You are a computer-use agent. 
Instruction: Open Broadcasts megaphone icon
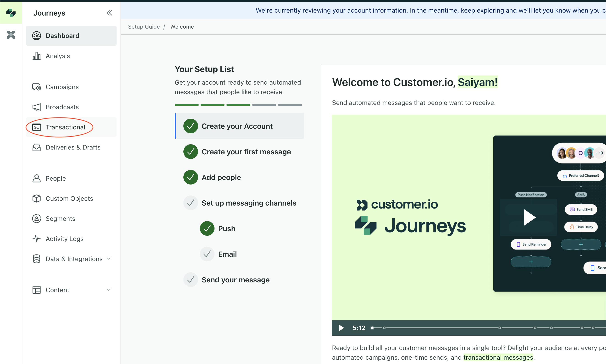[36, 107]
